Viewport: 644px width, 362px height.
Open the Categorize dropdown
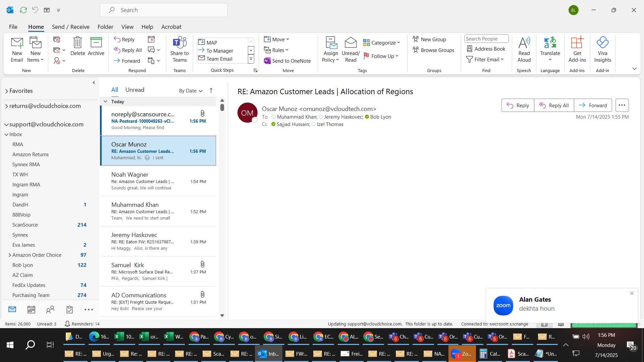(x=382, y=43)
